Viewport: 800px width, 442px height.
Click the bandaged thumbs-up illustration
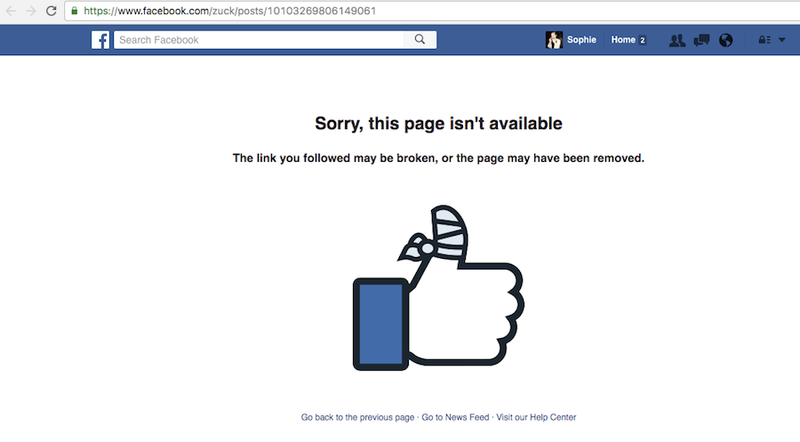438,287
